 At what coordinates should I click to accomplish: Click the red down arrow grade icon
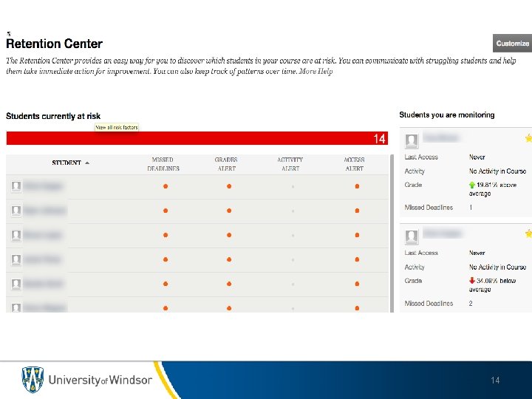pos(472,281)
